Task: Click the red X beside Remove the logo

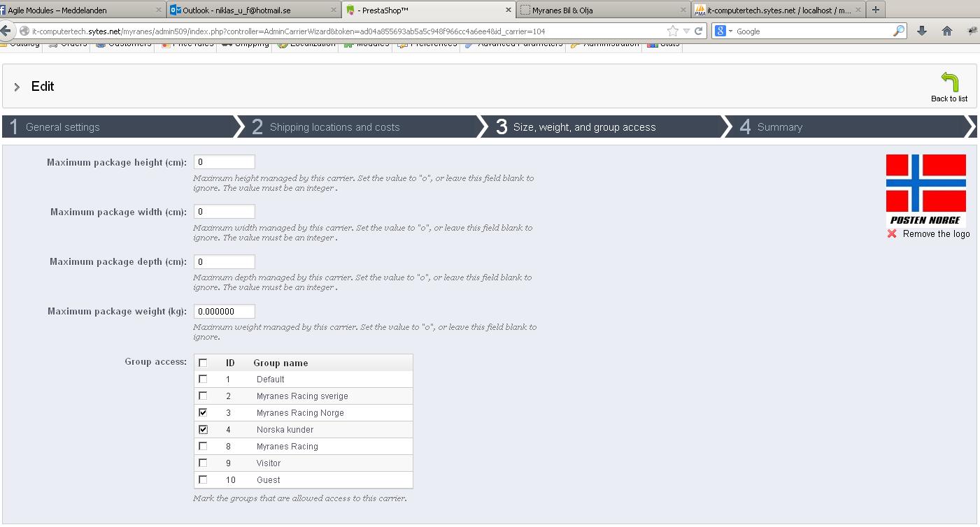Action: 892,233
